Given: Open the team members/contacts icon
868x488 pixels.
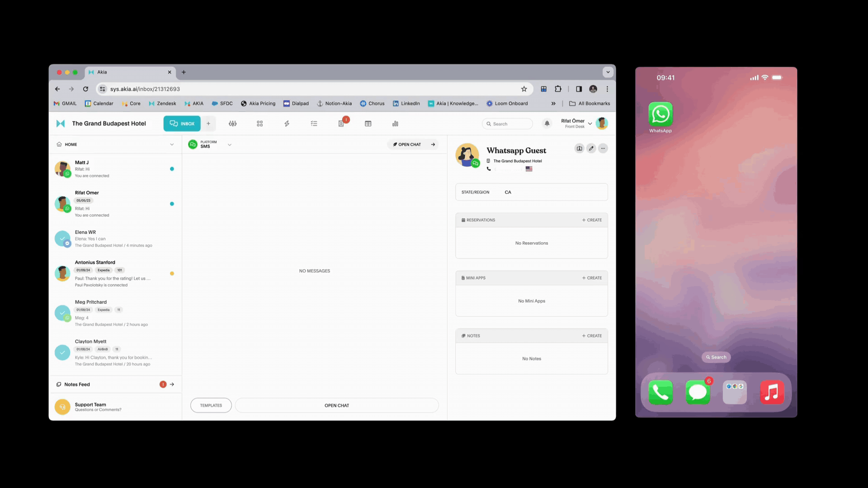Looking at the screenshot, I should pyautogui.click(x=232, y=123).
